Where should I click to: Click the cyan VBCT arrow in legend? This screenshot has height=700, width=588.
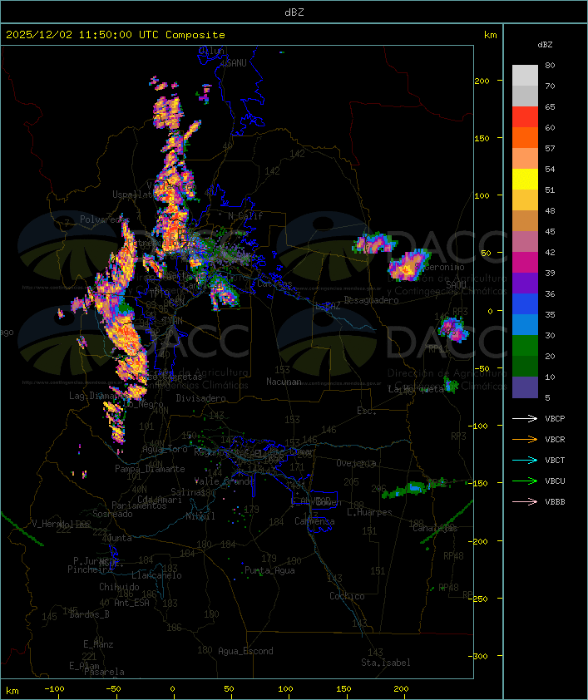(x=525, y=460)
